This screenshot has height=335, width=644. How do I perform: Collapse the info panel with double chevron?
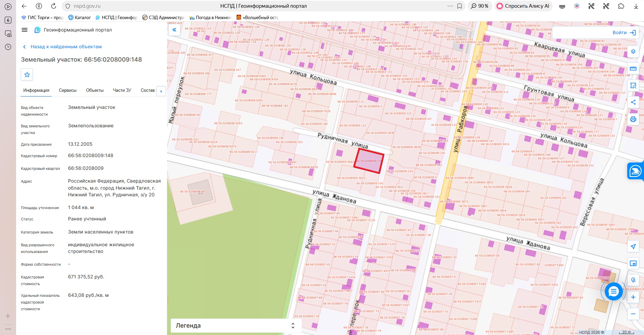pos(174,30)
